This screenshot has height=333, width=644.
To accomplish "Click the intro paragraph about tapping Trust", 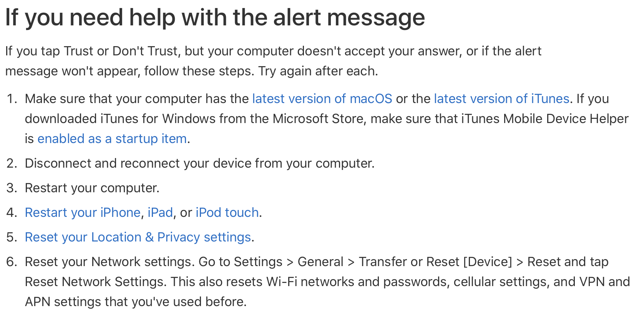I will click(273, 61).
